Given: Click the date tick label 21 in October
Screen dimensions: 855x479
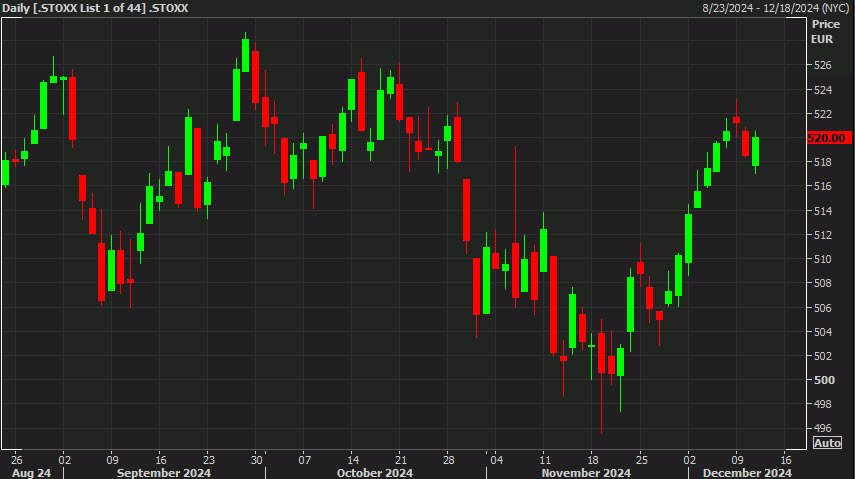Looking at the screenshot, I should click(400, 459).
